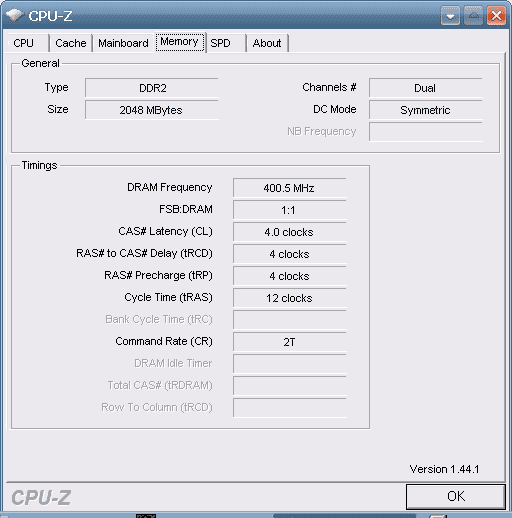
Task: Select the 400.5 MHz DRAM Frequency field
Action: (290, 188)
